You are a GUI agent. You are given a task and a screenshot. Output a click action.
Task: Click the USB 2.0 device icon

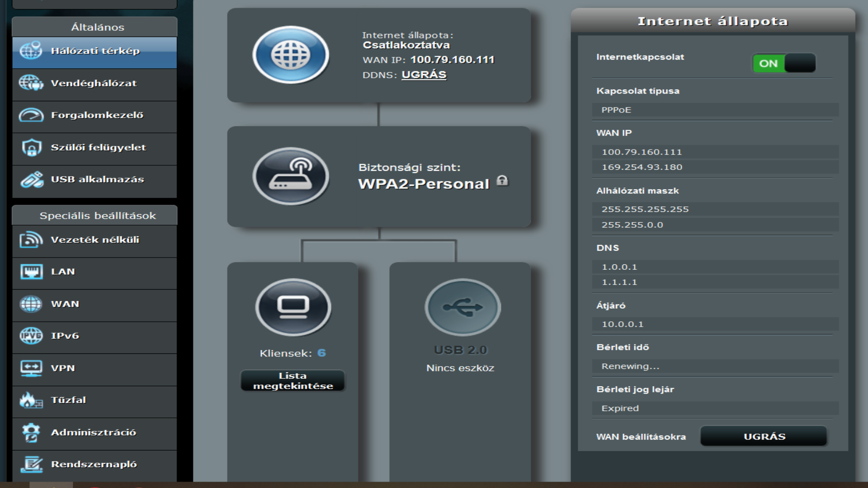click(462, 307)
